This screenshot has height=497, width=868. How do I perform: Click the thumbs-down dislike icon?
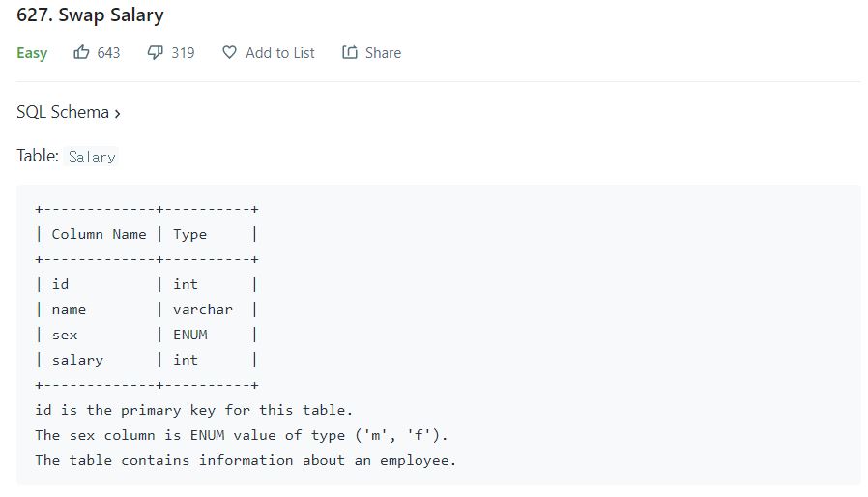click(x=155, y=52)
